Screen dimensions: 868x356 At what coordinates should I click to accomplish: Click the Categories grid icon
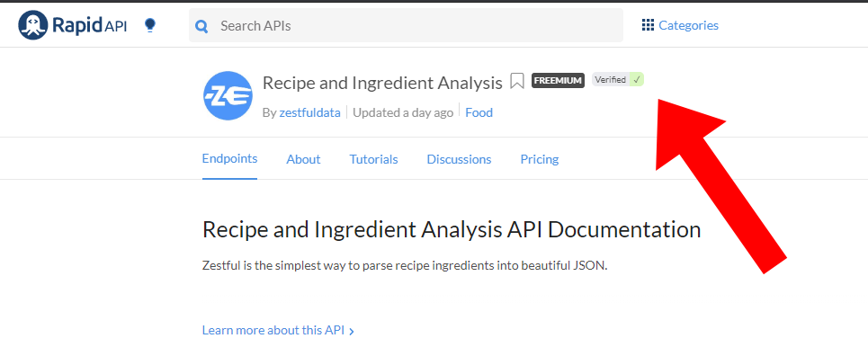click(x=648, y=25)
